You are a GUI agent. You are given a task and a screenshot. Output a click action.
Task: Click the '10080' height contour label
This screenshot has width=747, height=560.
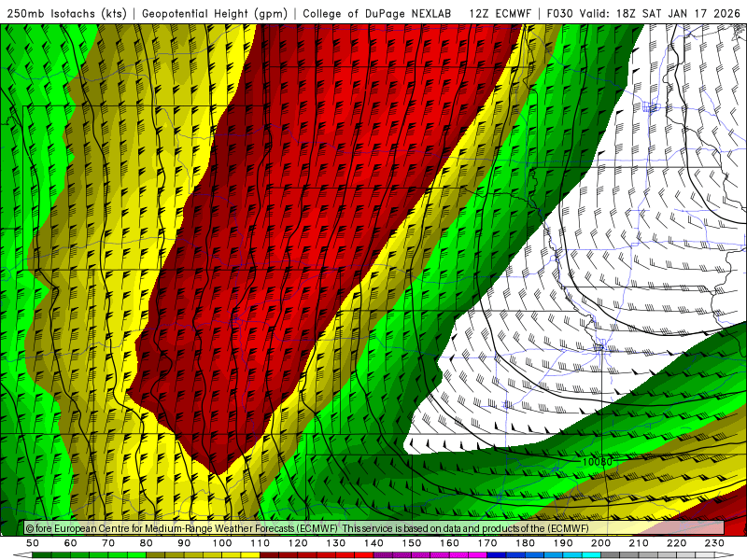pos(597,461)
